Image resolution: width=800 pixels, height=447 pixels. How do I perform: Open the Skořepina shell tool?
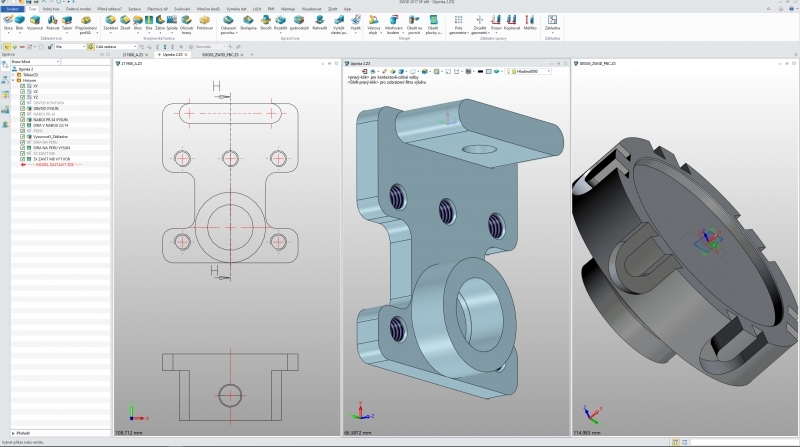(247, 22)
